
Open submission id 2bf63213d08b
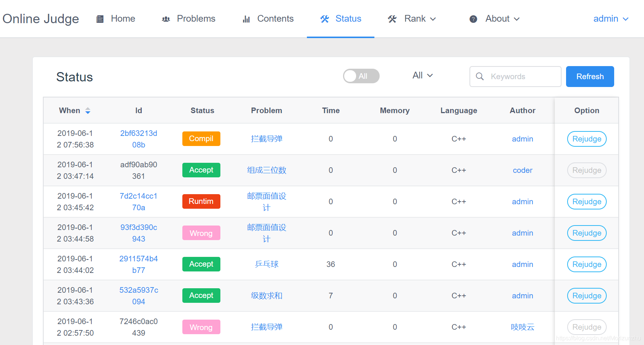[139, 139]
